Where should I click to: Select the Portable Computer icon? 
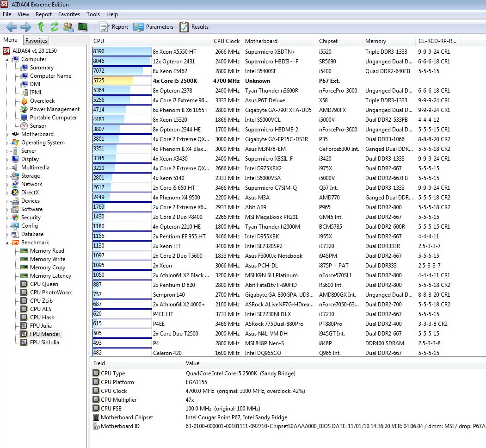[x=24, y=118]
